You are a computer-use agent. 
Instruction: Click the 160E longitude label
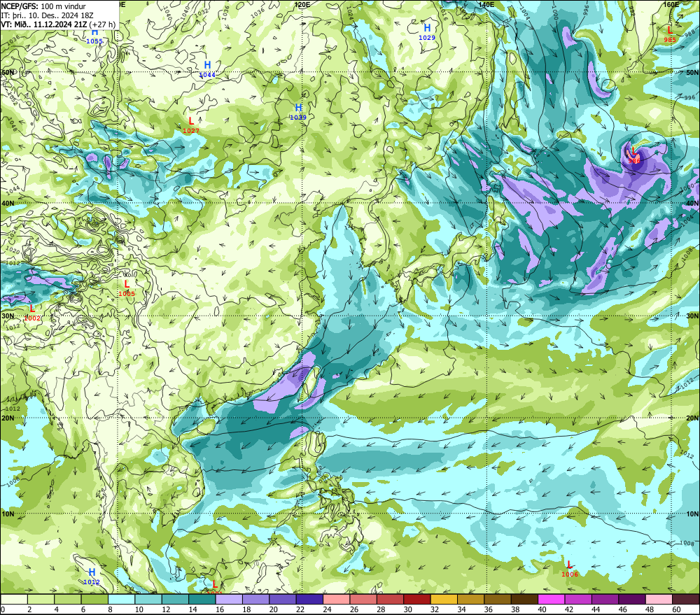[671, 4]
